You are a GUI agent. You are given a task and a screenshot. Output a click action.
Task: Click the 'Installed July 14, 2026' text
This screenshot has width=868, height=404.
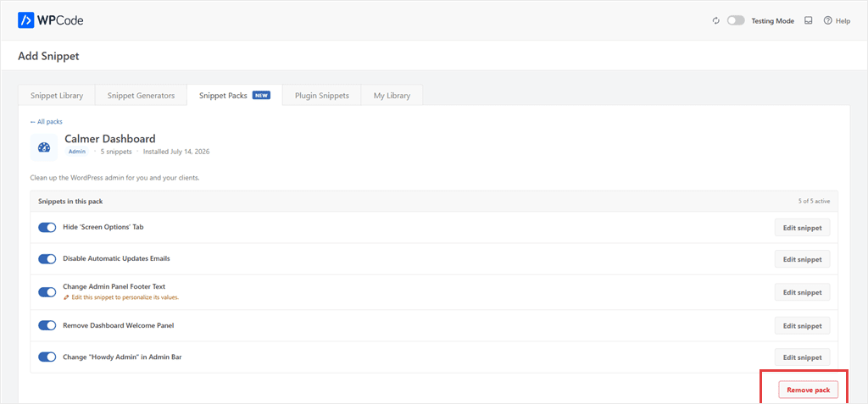coord(176,151)
